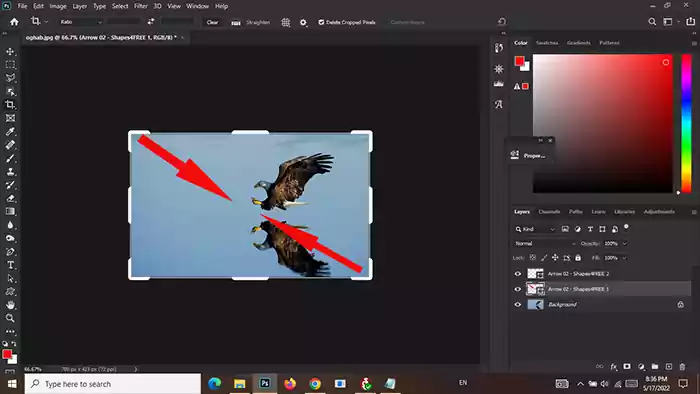Select the Eyedropper tool
Viewport: 700px width, 394px height.
click(10, 132)
